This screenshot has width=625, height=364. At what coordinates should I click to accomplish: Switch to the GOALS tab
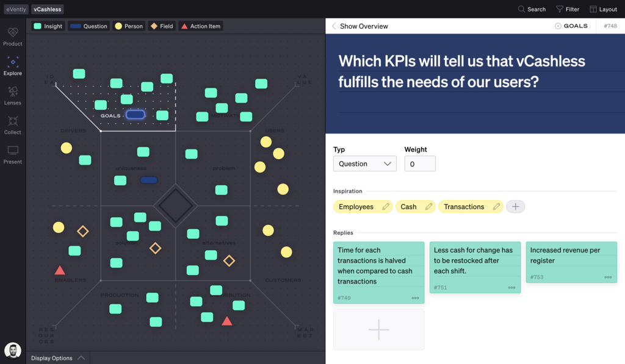pos(571,26)
